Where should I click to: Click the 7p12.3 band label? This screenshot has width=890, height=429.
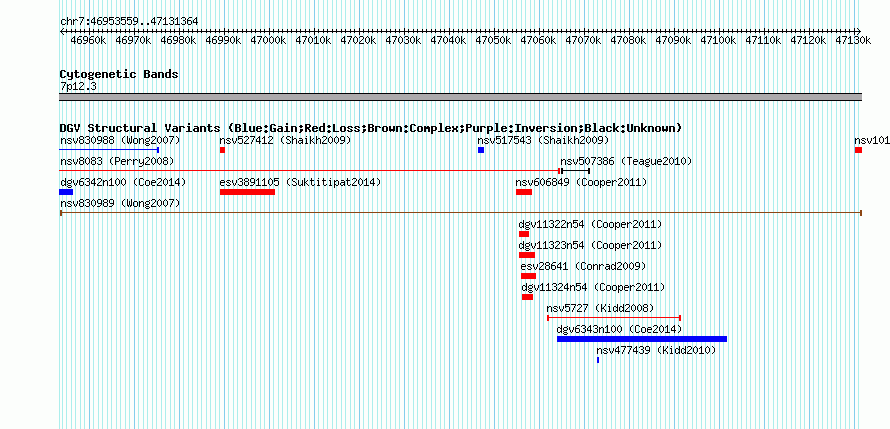pos(78,87)
